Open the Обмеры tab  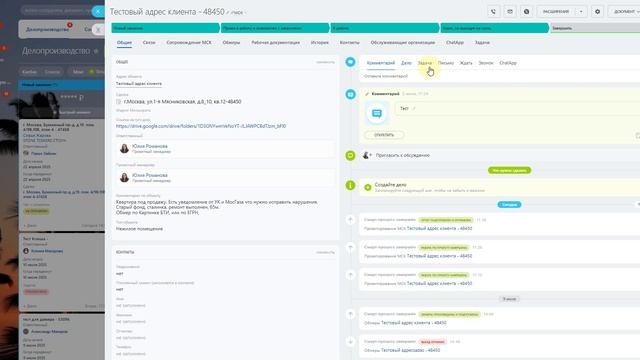(x=231, y=42)
